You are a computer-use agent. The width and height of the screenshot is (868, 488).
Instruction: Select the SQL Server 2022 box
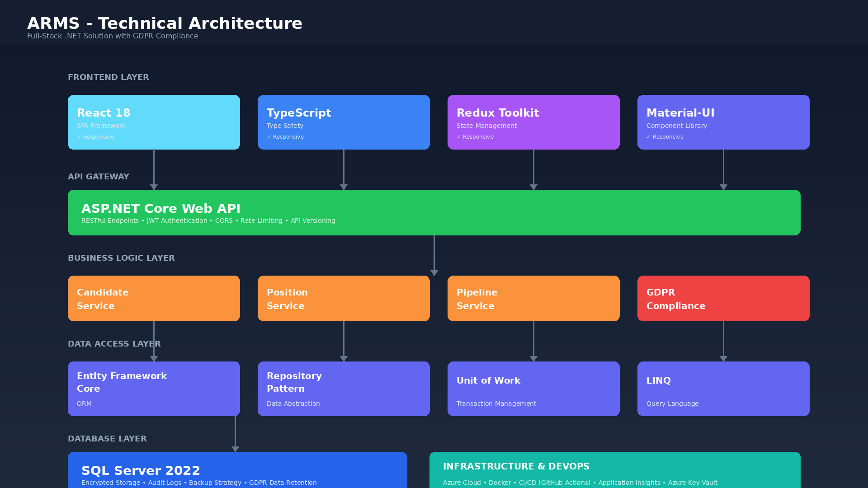coord(237,470)
